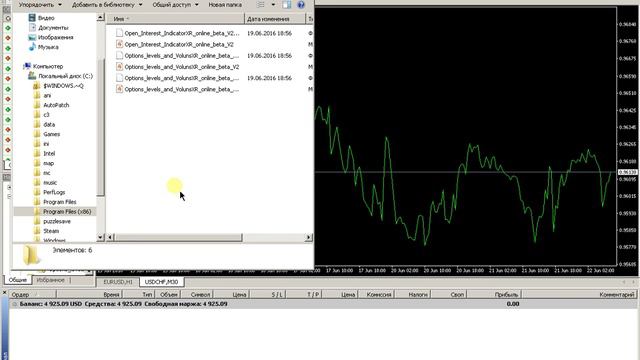Click the navigation tree vertical scrollbar thumb
This screenshot has height=360, width=640.
[x=100, y=127]
